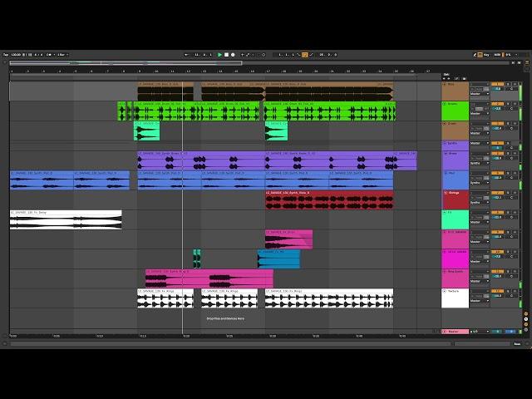
Task: Select the white Fx Delay clip
Action: (x=66, y=219)
